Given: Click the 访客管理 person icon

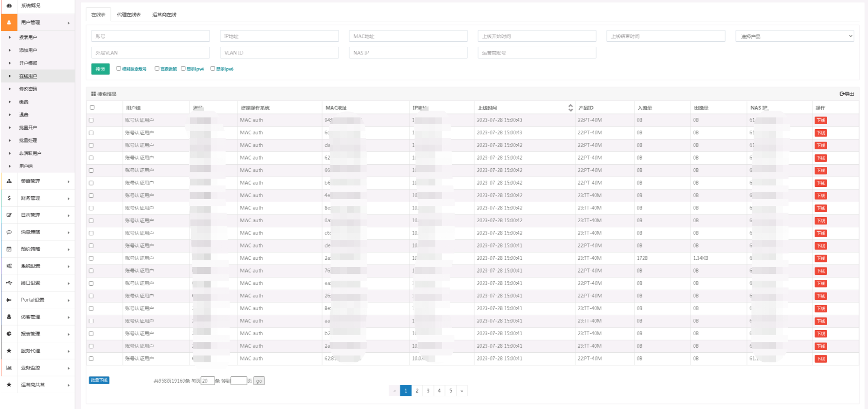Looking at the screenshot, I should pos(9,317).
